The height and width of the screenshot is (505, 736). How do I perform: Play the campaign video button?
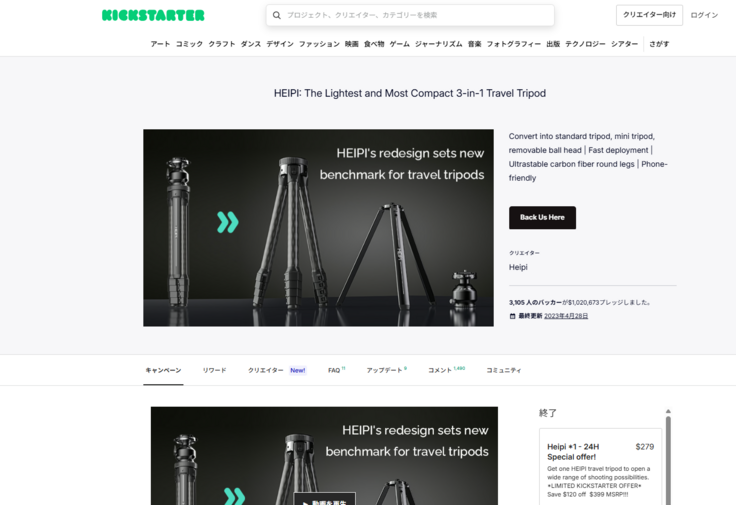click(x=324, y=500)
